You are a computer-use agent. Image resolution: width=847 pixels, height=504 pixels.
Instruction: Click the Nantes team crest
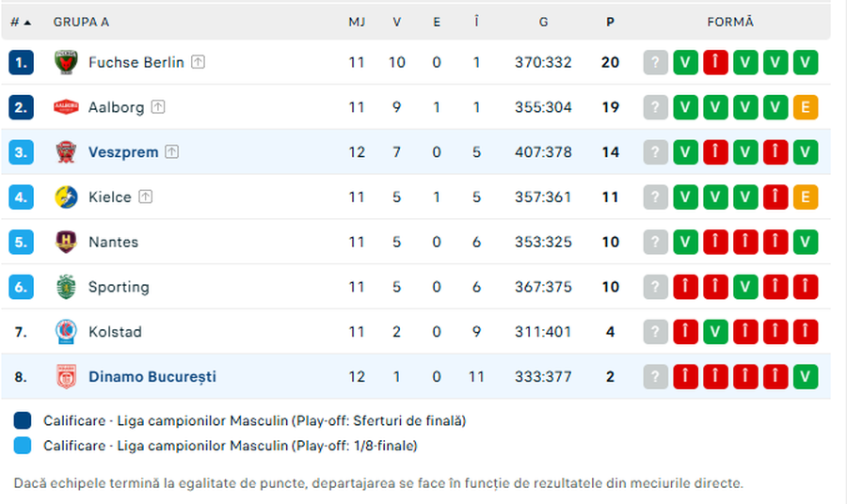click(x=65, y=242)
